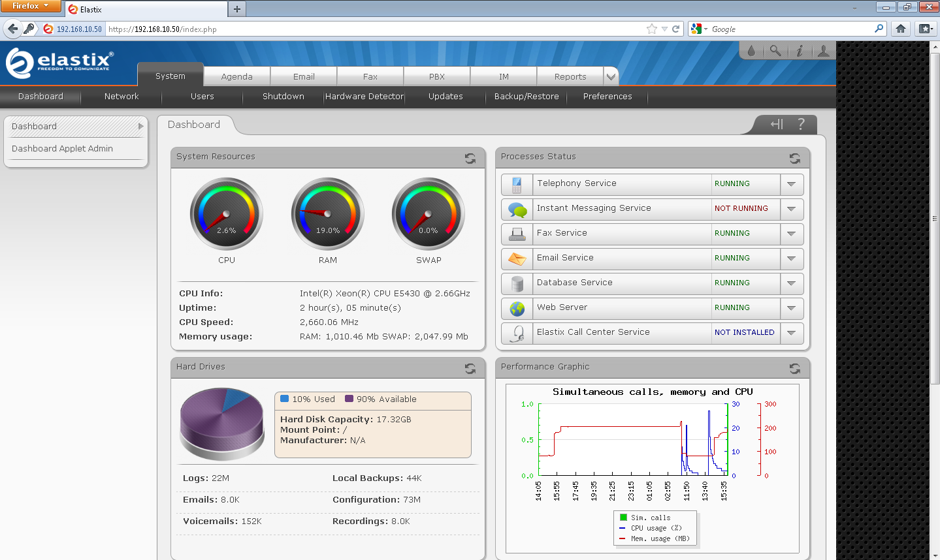Click the site identity 192.168.10.50 button
This screenshot has width=940, height=560.
click(x=73, y=29)
